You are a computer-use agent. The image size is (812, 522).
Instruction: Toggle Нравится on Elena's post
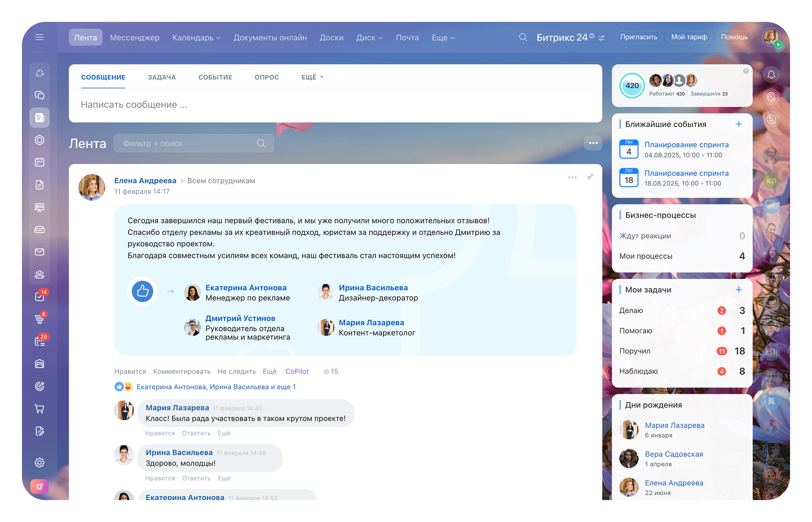click(x=130, y=371)
